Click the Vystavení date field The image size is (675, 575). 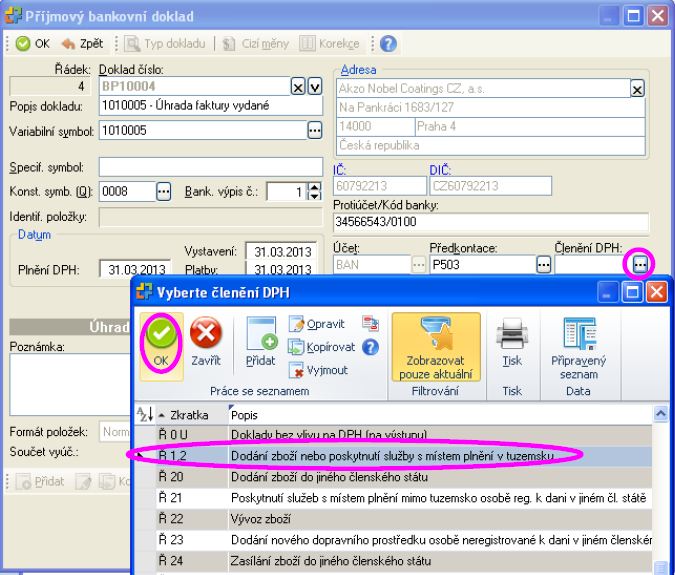282,251
